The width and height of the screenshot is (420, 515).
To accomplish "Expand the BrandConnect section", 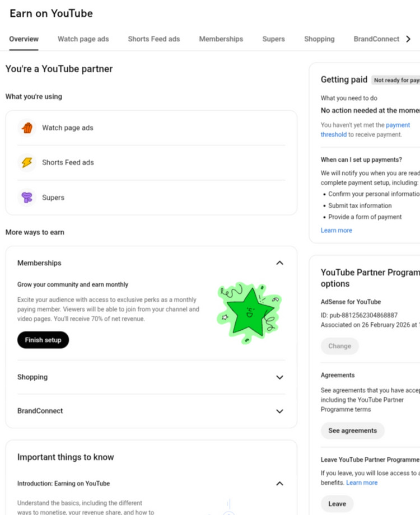I will (279, 411).
